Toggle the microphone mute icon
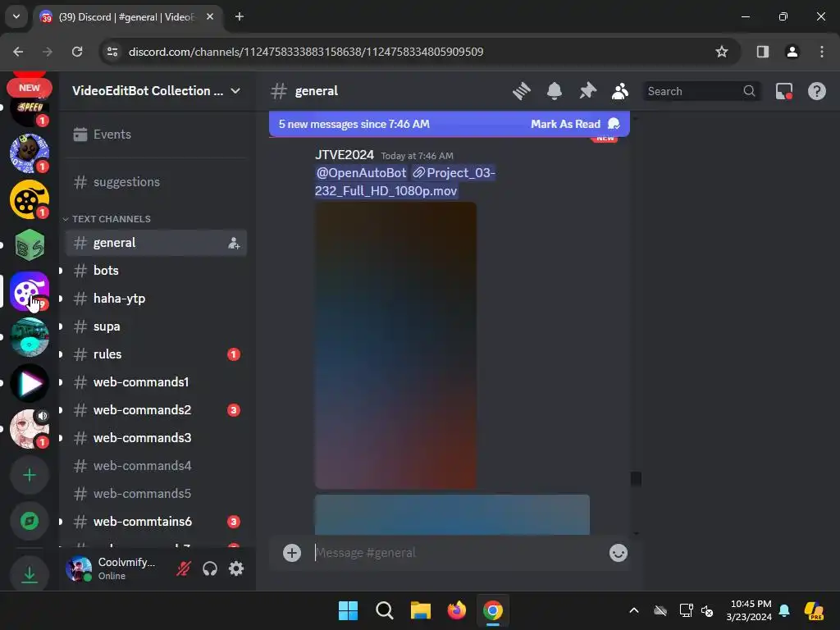Image resolution: width=840 pixels, height=630 pixels. coord(184,568)
